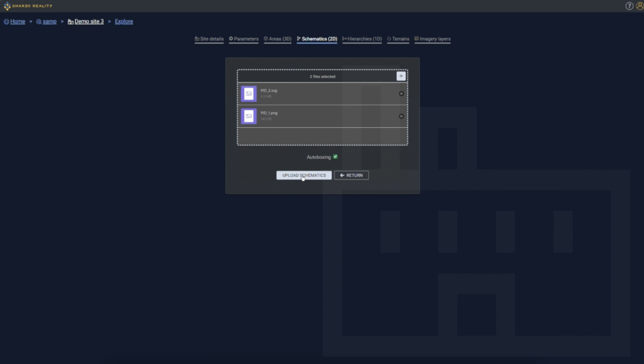Open Areas (3D) using its globe icon

coord(267,38)
